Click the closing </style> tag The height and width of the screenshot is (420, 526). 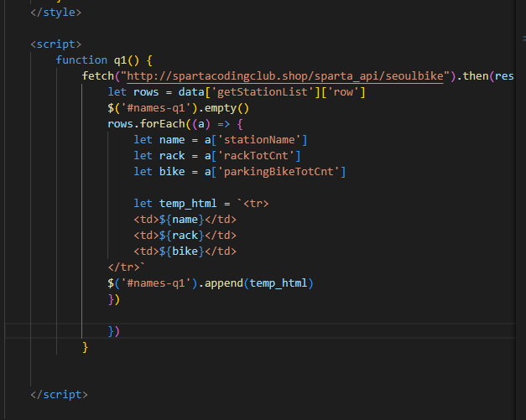[55, 13]
